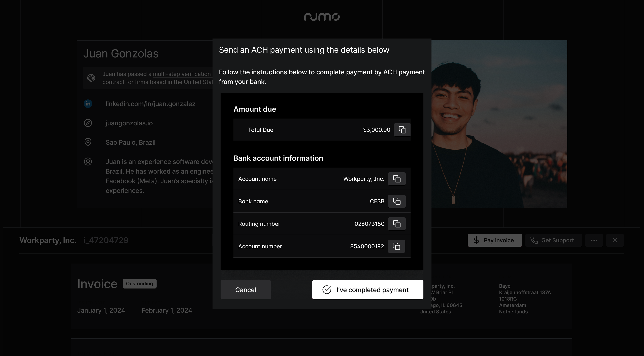Open the linkedin.com/in/juan.gonzalez link
Image resolution: width=644 pixels, height=356 pixels.
coord(150,104)
